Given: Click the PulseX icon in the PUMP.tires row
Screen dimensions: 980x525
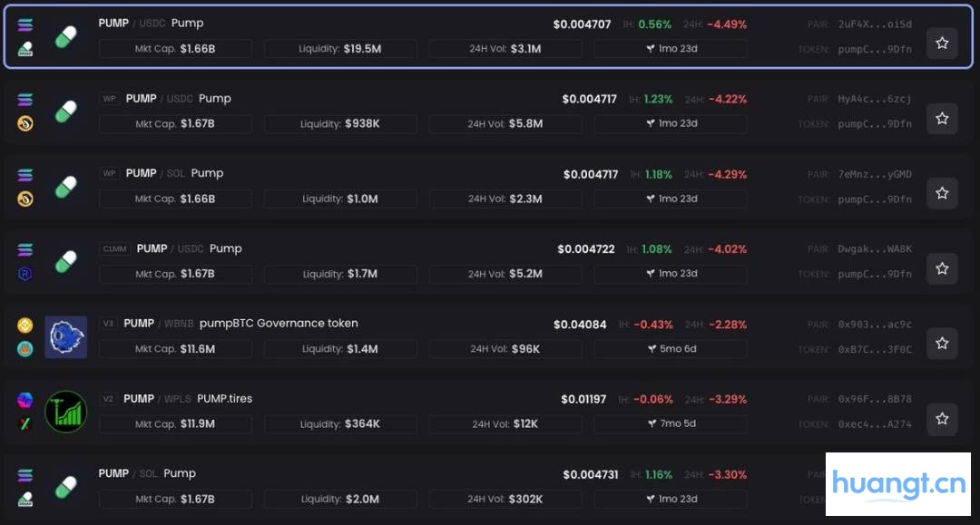Looking at the screenshot, I should (25, 424).
